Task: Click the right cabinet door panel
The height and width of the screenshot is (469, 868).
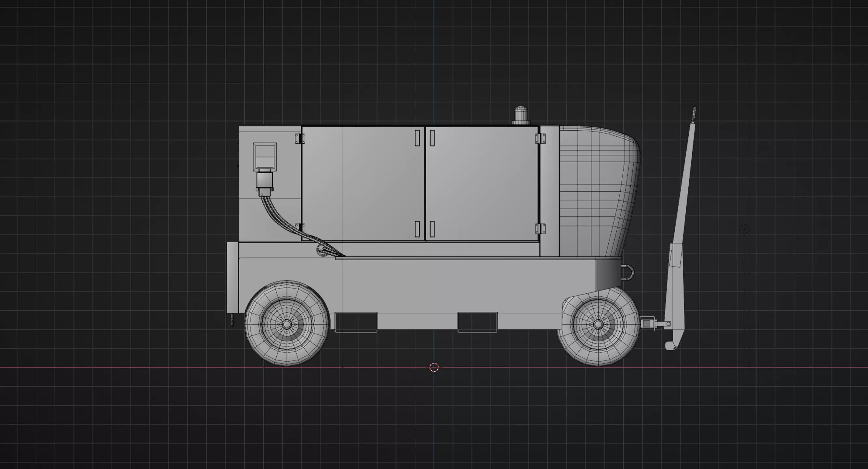Action: click(x=482, y=184)
